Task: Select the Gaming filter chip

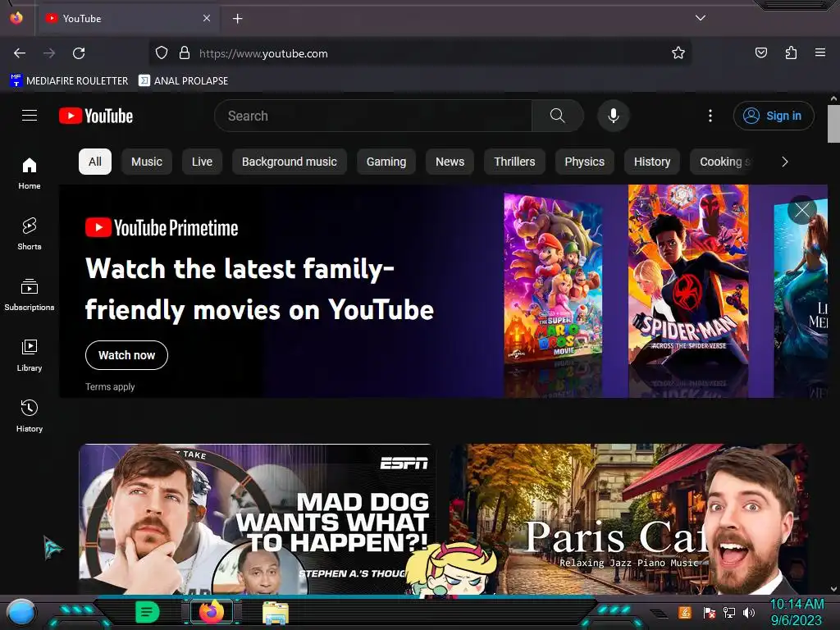Action: pyautogui.click(x=386, y=162)
